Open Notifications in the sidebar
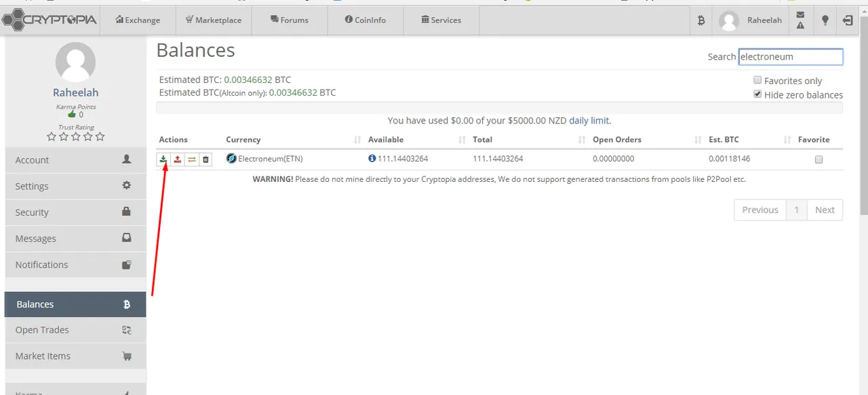Image resolution: width=868 pixels, height=395 pixels. point(75,265)
